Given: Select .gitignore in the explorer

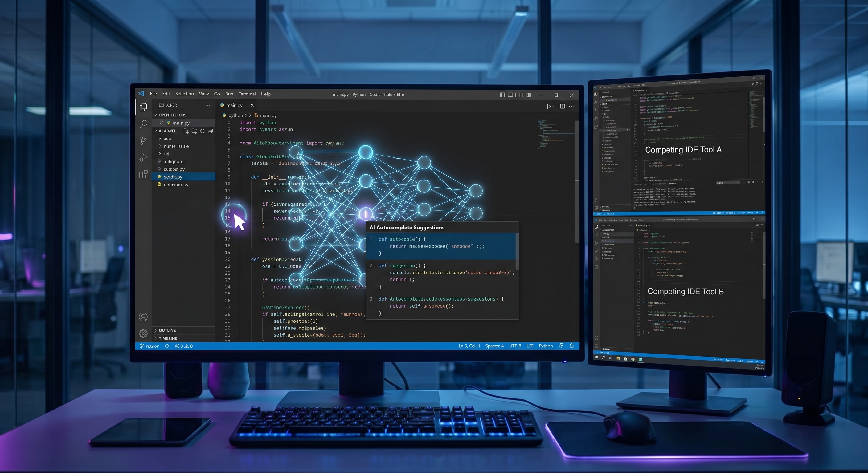Looking at the screenshot, I should 184,162.
